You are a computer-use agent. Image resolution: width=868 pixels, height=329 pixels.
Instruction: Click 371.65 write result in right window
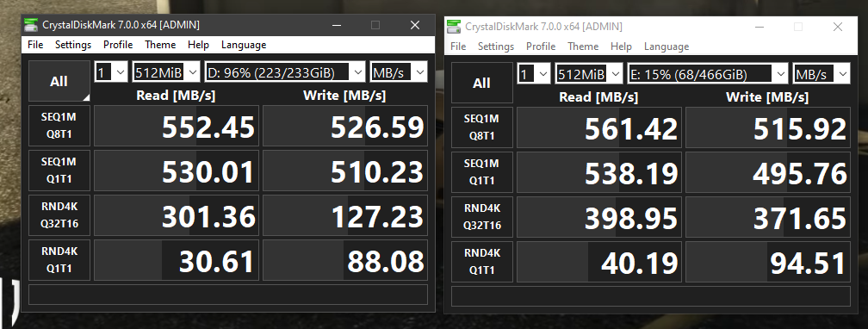click(x=768, y=217)
